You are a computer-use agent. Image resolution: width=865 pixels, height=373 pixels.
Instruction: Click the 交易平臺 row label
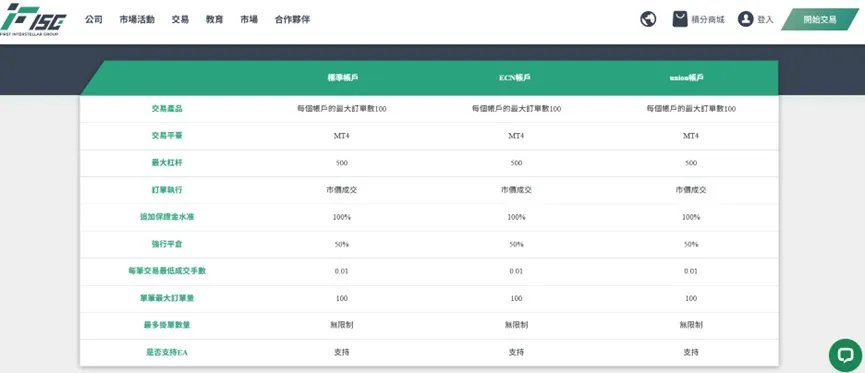[167, 136]
